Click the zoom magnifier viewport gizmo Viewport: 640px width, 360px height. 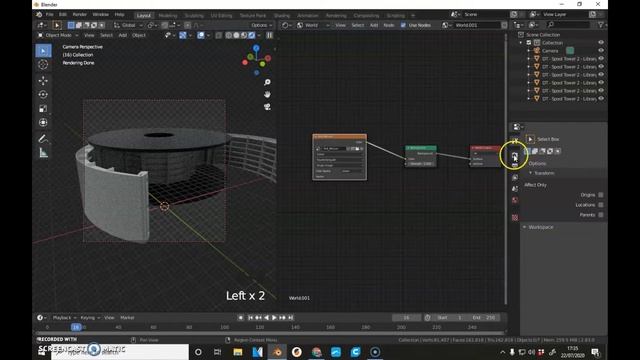coord(267,82)
